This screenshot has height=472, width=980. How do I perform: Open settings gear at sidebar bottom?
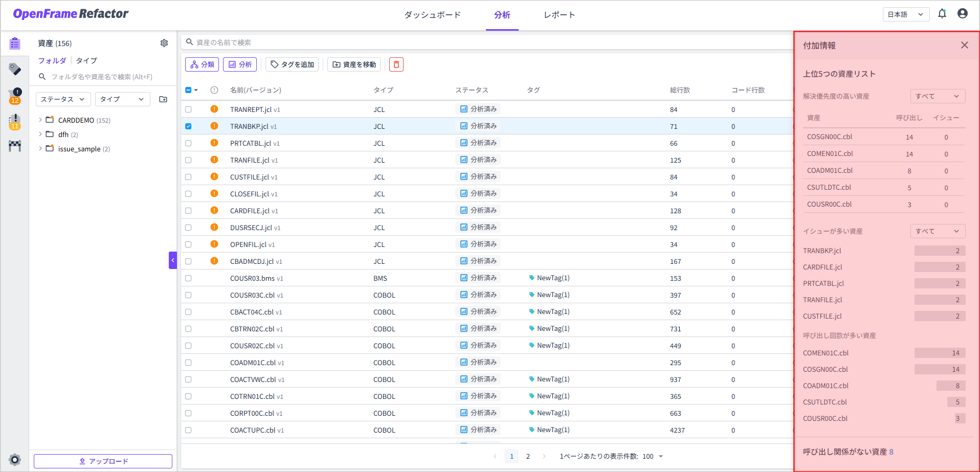[15, 459]
